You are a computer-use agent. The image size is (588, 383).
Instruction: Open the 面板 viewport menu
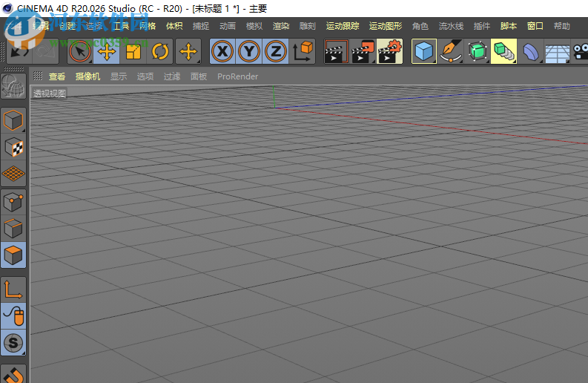[x=199, y=76]
